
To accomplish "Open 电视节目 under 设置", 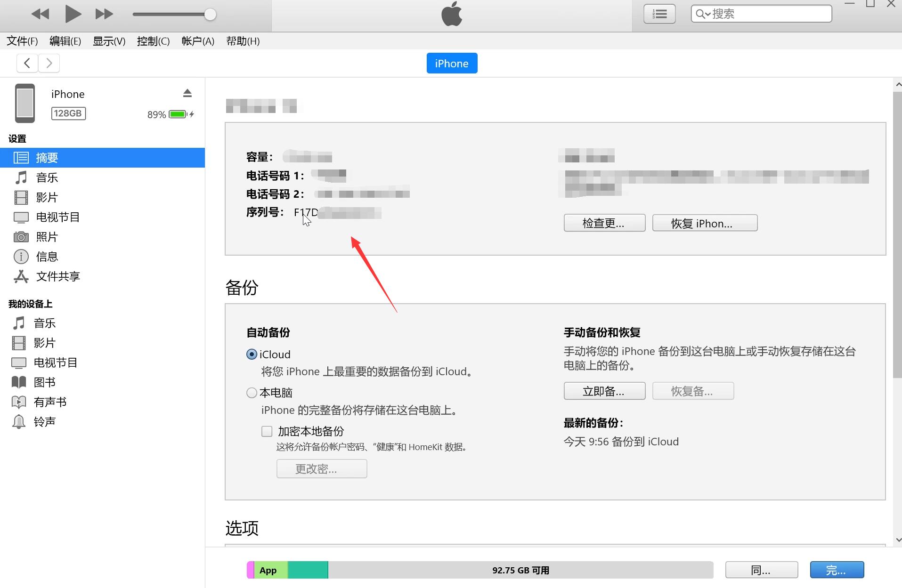I will pyautogui.click(x=102, y=217).
